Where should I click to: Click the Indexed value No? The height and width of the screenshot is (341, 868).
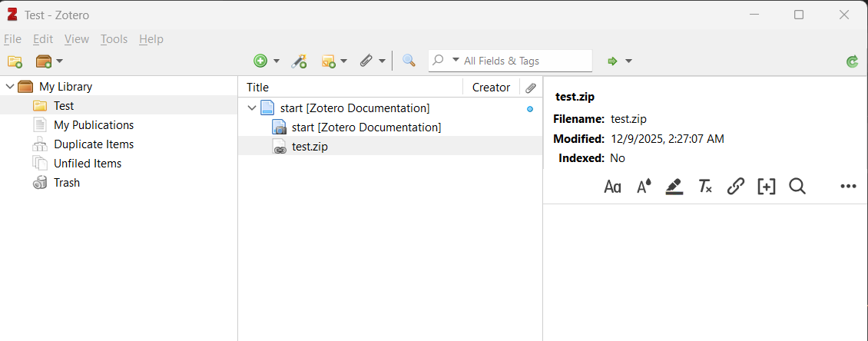tap(618, 157)
